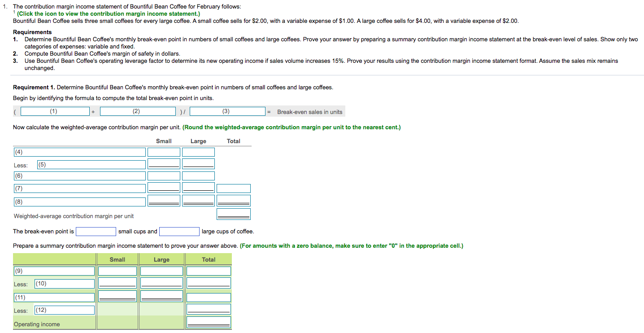Choose row label field (4)
Screen dimensions: 644x333
click(79, 152)
